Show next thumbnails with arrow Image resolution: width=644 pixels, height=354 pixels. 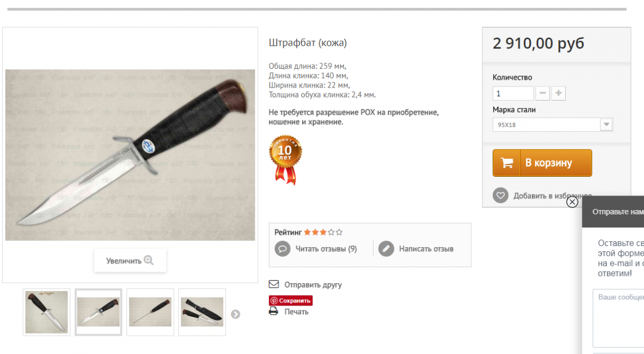(x=235, y=314)
